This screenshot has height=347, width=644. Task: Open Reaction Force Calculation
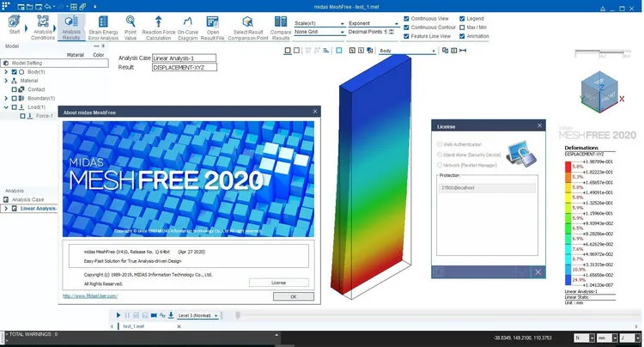point(159,28)
